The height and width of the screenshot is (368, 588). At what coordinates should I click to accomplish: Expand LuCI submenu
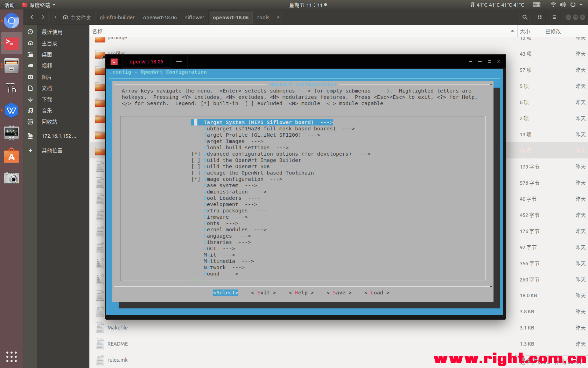[219, 248]
